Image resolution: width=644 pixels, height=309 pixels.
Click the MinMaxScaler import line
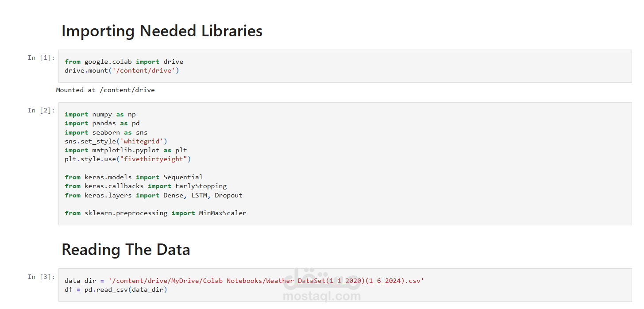tap(155, 213)
